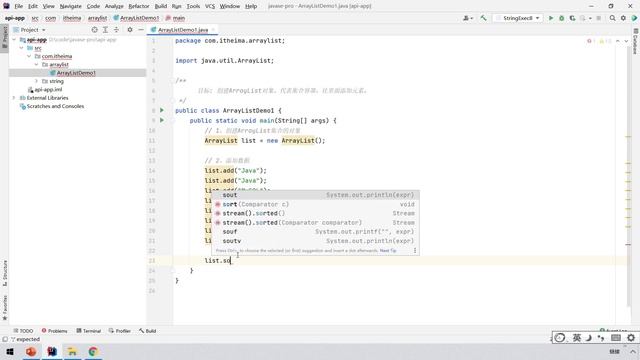Open PowerPoint from the taskbar

31,351
